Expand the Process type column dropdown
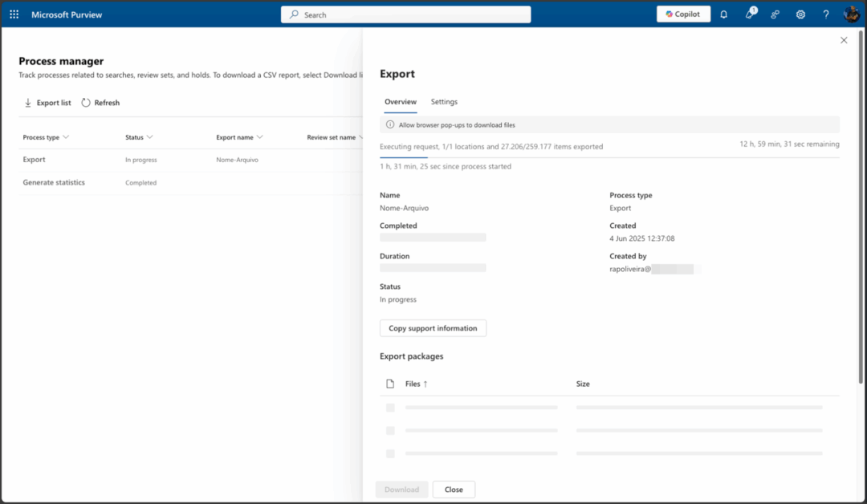 point(66,137)
